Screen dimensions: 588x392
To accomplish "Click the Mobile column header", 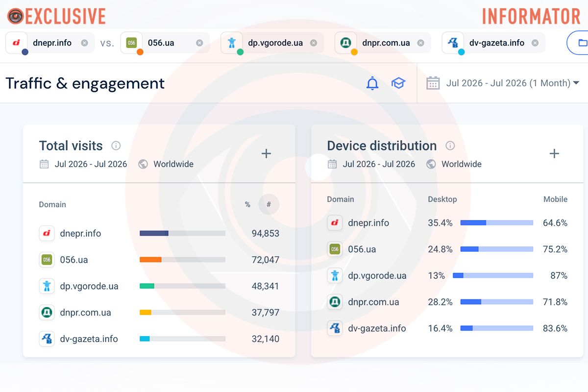I will (x=555, y=199).
